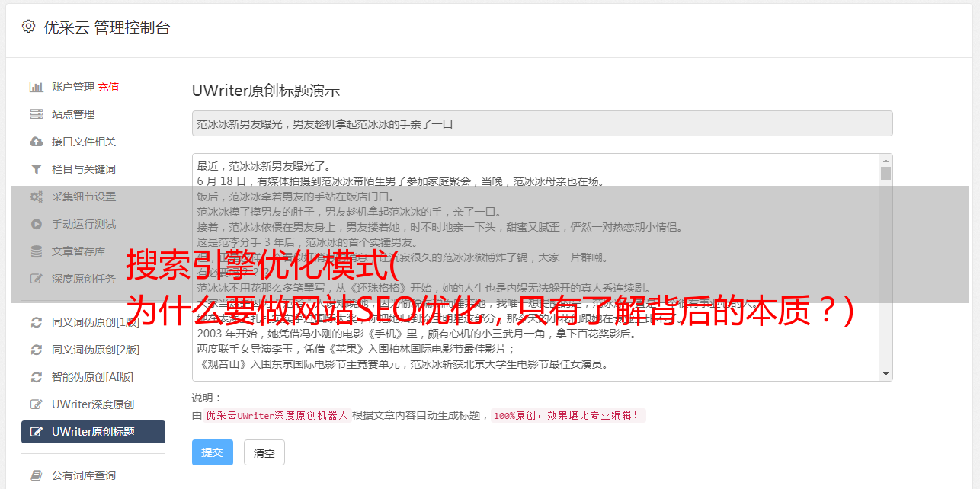Viewport: 980px width, 489px height.
Task: Click the textarea scrollbar down arrow
Action: [x=886, y=374]
